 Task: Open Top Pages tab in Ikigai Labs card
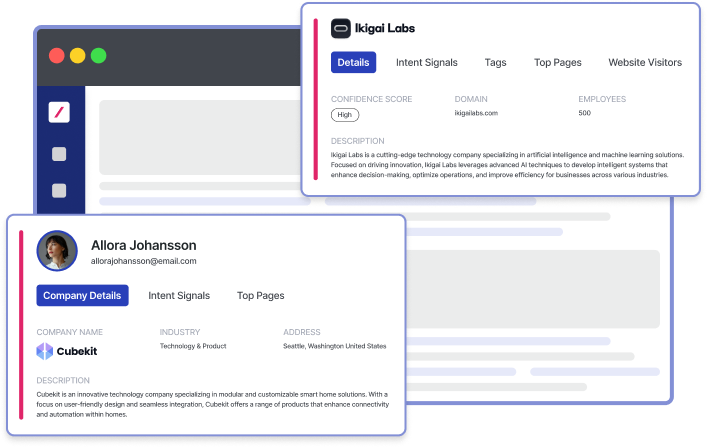pyautogui.click(x=558, y=62)
